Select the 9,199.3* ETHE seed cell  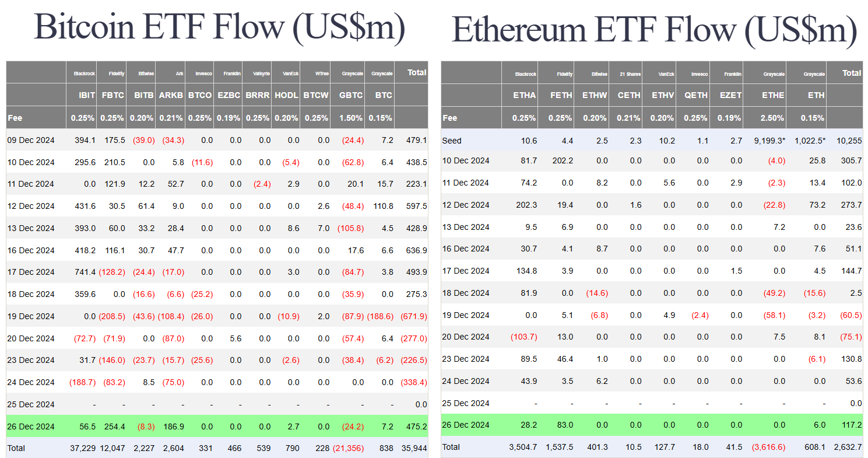768,141
